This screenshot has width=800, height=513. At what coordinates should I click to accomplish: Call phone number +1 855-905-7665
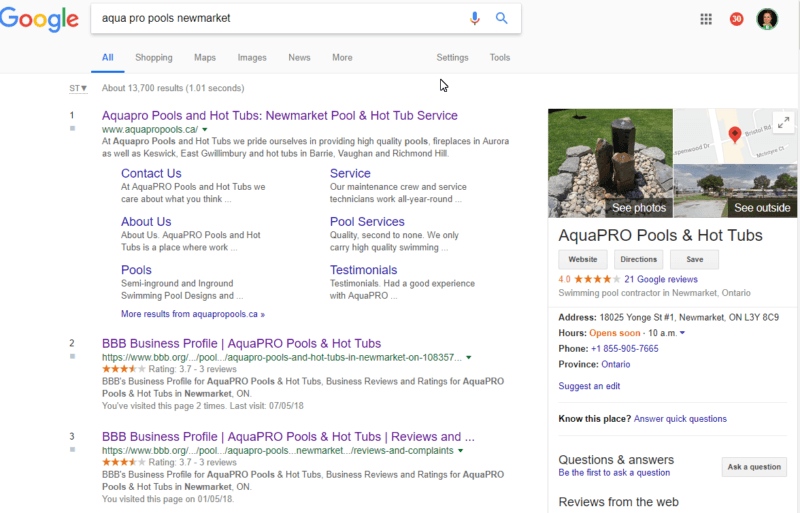(624, 349)
